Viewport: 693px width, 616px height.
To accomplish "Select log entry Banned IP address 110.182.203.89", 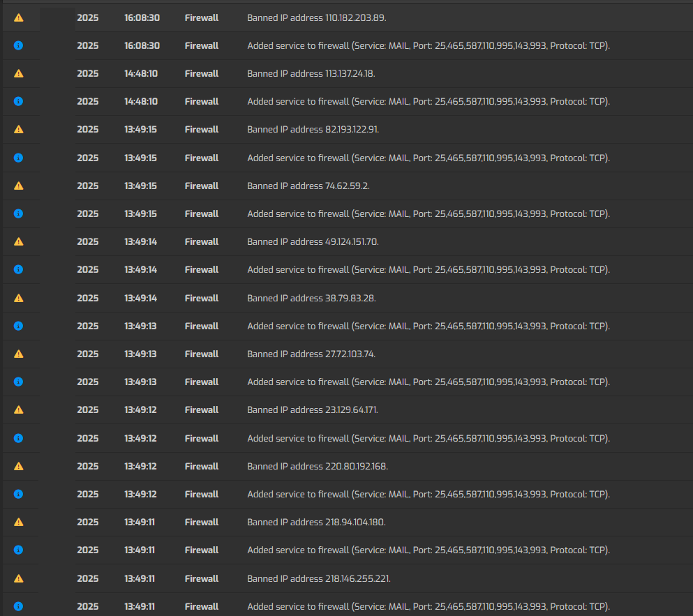I will coord(316,17).
